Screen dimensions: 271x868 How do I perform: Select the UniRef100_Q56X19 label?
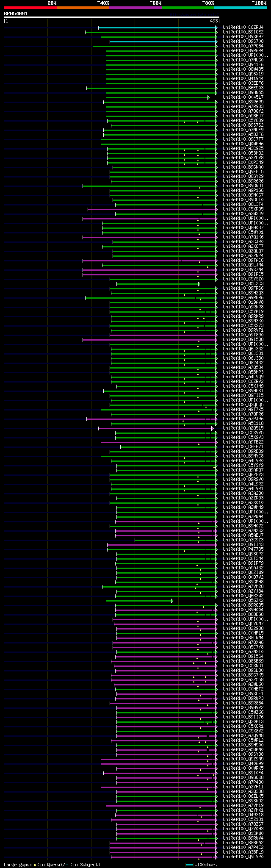pyautogui.click(x=243, y=74)
